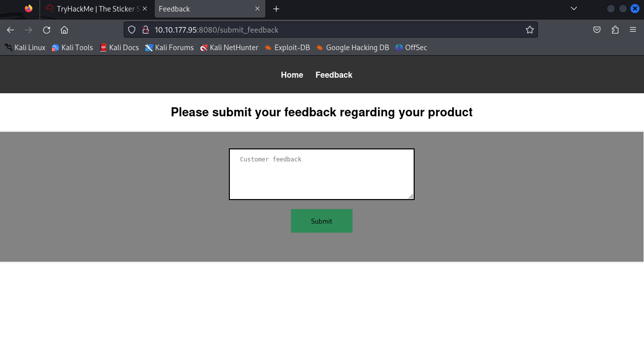Bookmark this page with star icon
The image size is (644, 360).
click(x=530, y=30)
